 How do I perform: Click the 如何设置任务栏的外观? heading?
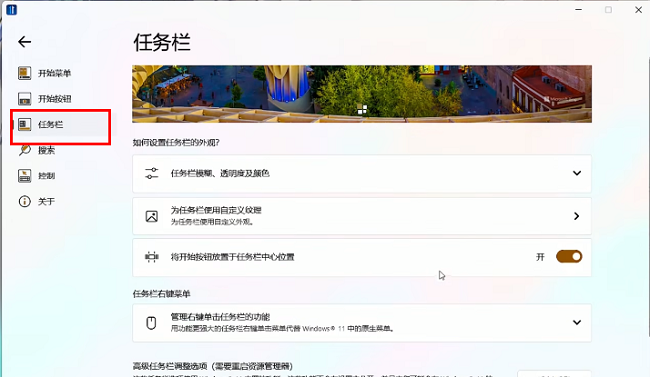pos(176,143)
